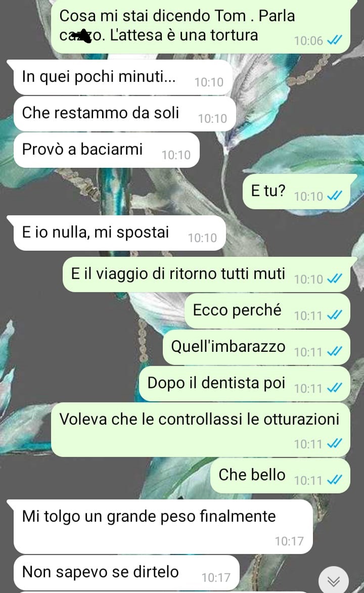The image size is (364, 593).
Task: Tap the scroll-to-bottom double chevron button
Action: pos(333,580)
